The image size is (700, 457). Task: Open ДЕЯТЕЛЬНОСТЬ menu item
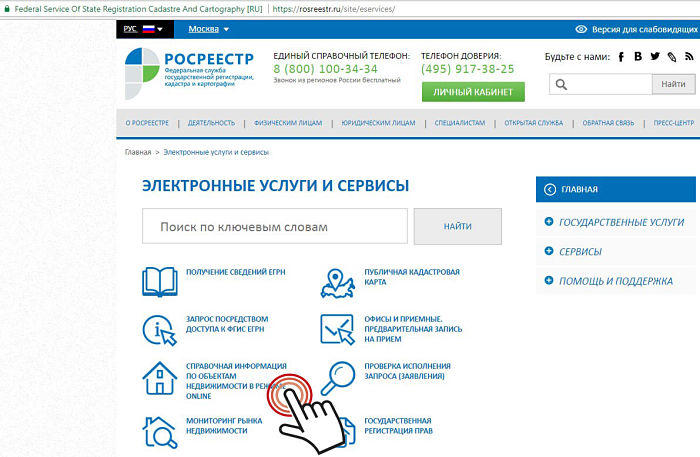pos(211,123)
